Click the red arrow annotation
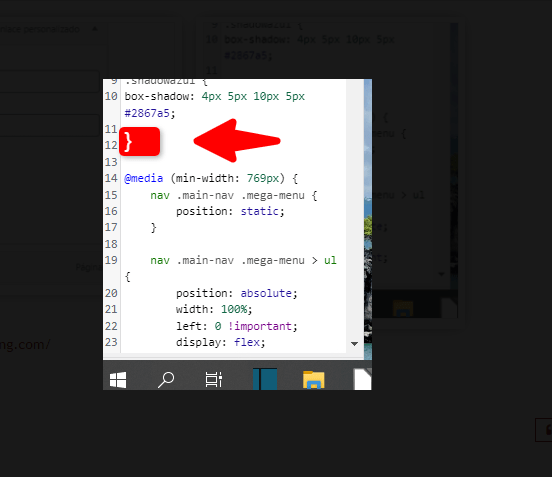552x477 pixels. [x=237, y=141]
